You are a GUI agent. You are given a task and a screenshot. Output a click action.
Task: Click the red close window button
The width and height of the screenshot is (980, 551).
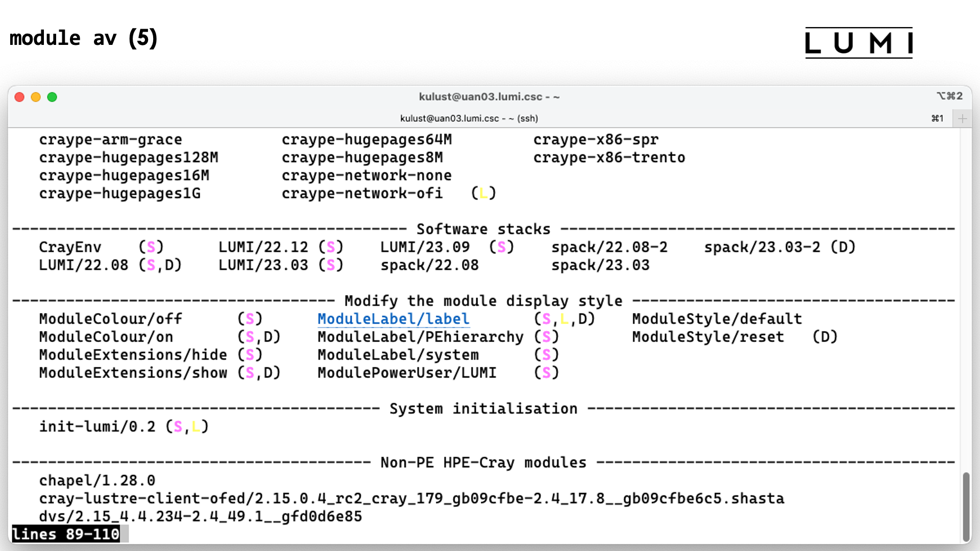point(19,97)
